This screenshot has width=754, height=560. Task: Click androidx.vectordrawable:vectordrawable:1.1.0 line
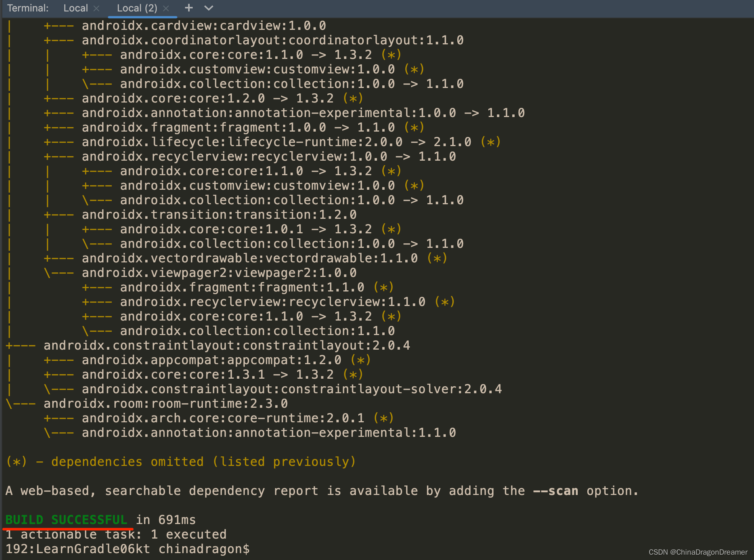pos(264,258)
